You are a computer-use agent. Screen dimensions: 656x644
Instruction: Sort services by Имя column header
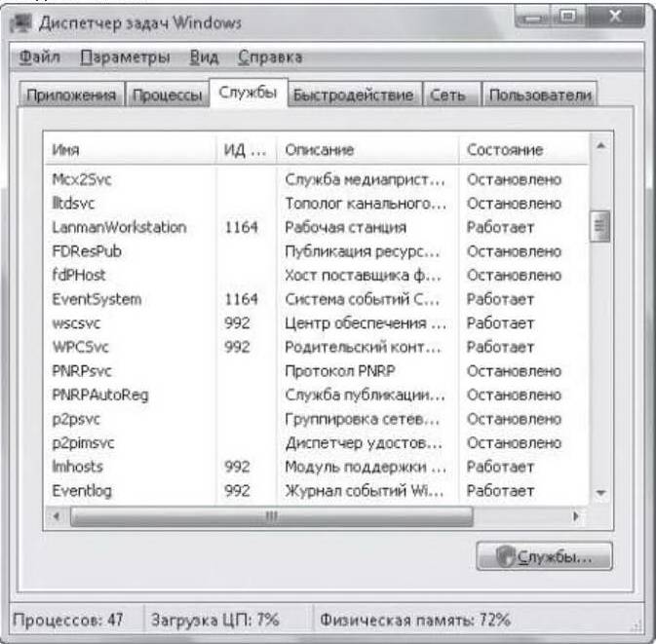click(130, 150)
